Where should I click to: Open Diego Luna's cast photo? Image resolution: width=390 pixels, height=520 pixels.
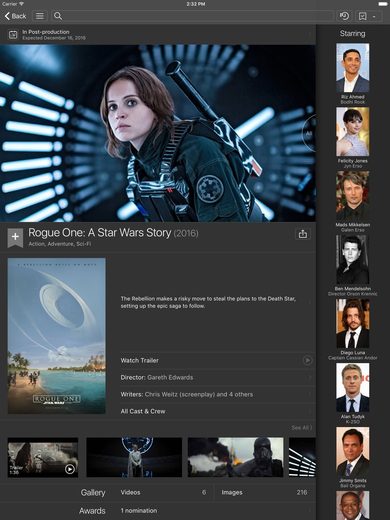point(353,324)
